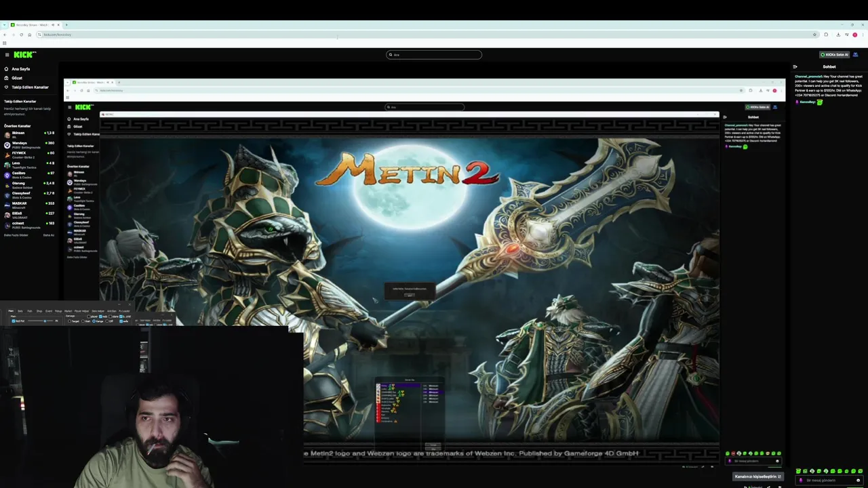Click the green KICK logo in outer page
The image size is (868, 488).
pyautogui.click(x=24, y=55)
